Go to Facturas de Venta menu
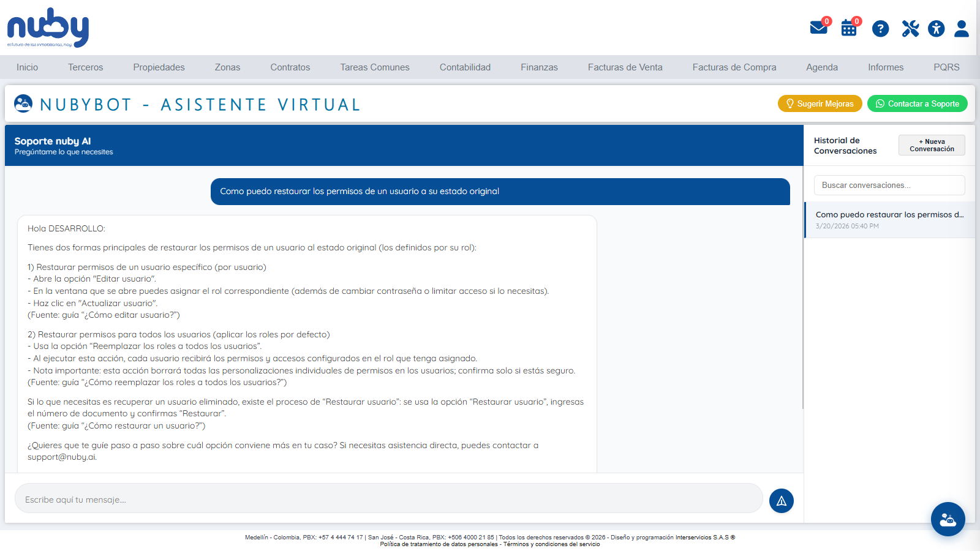 click(625, 67)
